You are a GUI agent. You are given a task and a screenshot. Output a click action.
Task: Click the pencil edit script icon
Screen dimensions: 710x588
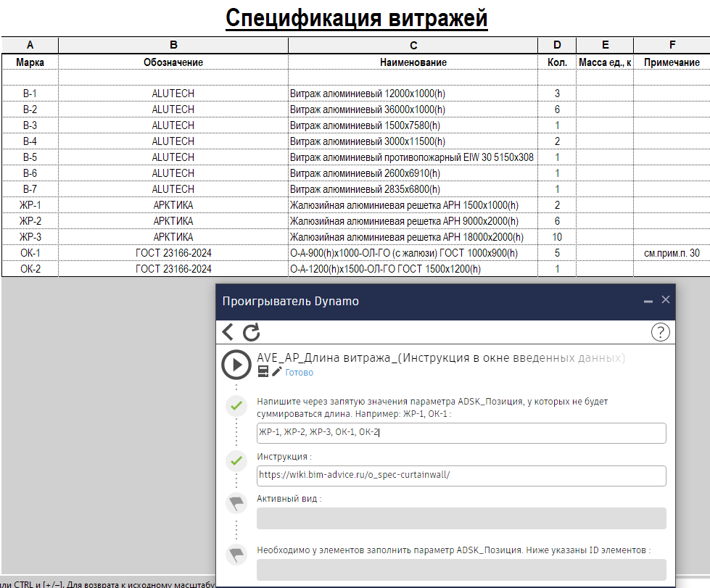(276, 372)
